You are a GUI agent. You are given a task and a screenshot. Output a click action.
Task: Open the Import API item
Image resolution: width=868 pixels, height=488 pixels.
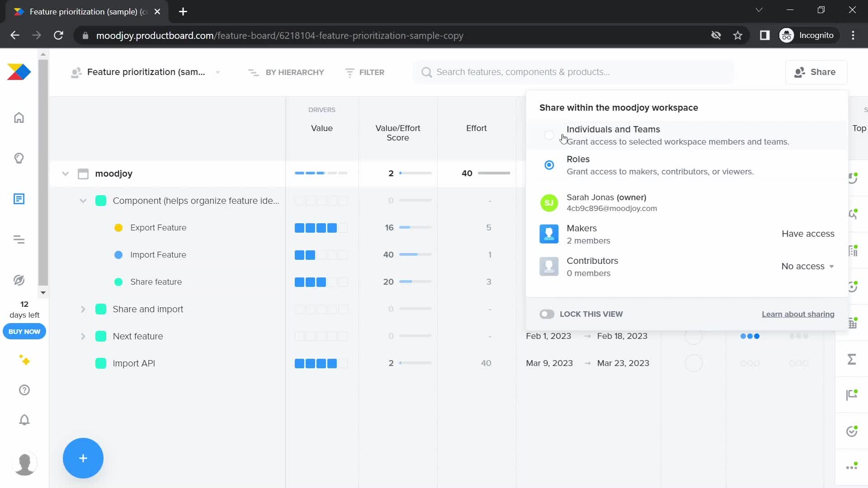click(134, 363)
